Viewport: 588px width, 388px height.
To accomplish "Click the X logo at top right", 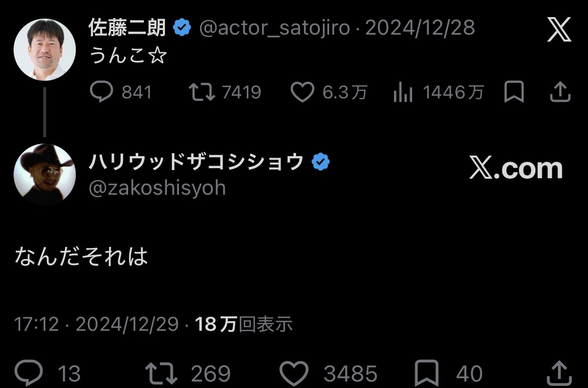I will [x=559, y=29].
